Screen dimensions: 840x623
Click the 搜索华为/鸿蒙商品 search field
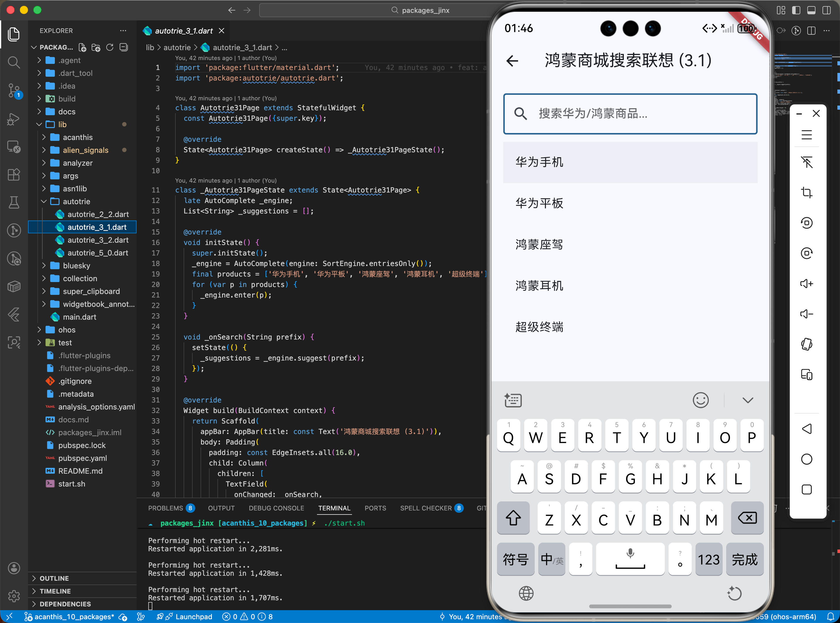coord(630,113)
